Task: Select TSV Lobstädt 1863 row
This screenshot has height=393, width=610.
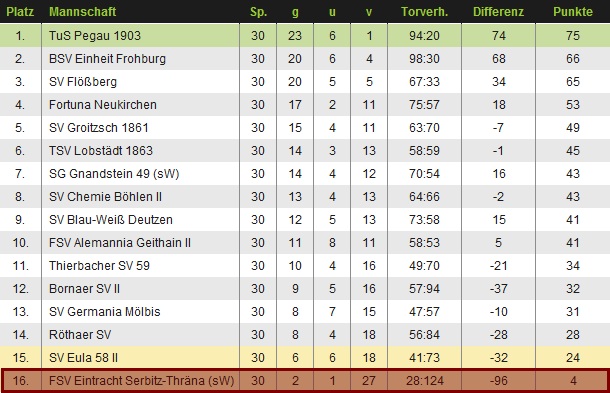Action: coord(305,151)
